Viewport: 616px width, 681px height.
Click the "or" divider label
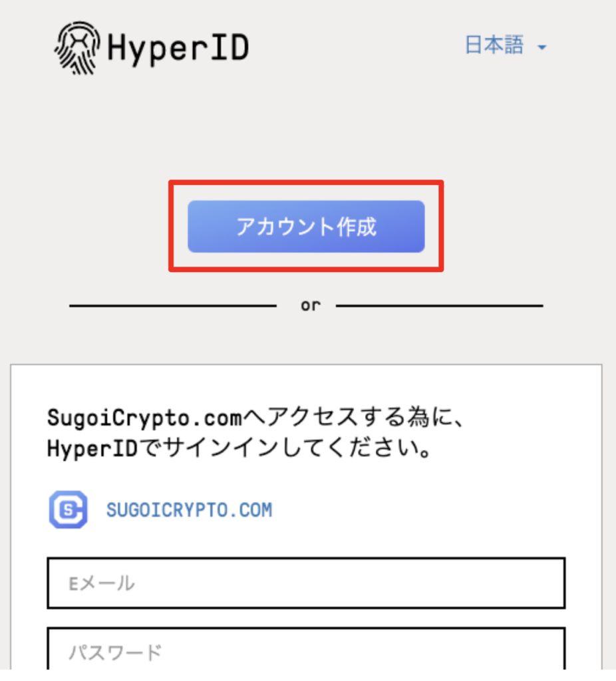pos(310,305)
